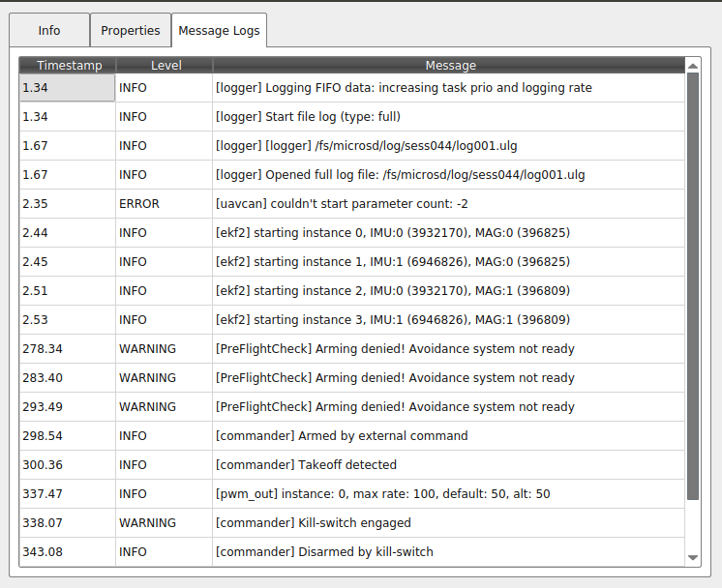Viewport: 722px width, 588px height.
Task: Click timestamp 2.35 cell
Action: click(67, 204)
